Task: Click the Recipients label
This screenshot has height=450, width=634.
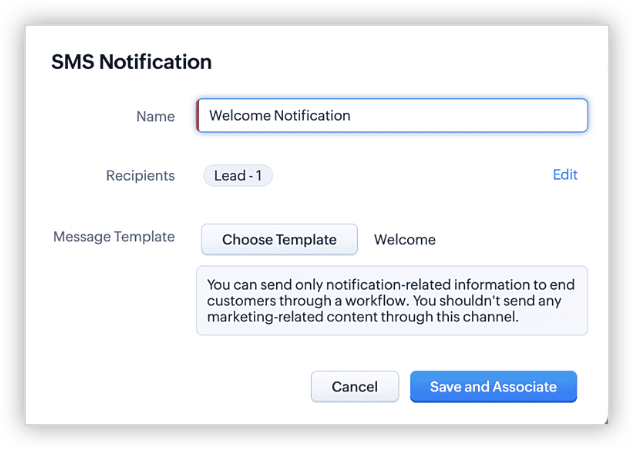Action: coord(140,176)
